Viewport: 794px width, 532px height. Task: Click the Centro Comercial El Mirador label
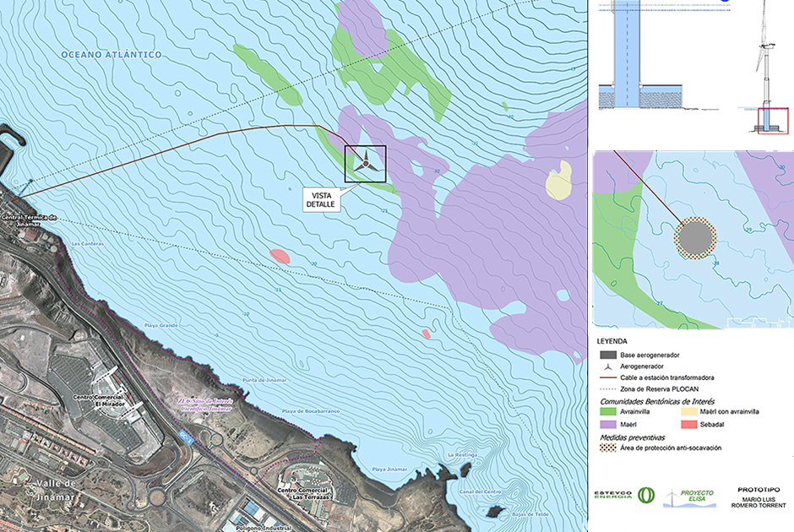point(100,399)
